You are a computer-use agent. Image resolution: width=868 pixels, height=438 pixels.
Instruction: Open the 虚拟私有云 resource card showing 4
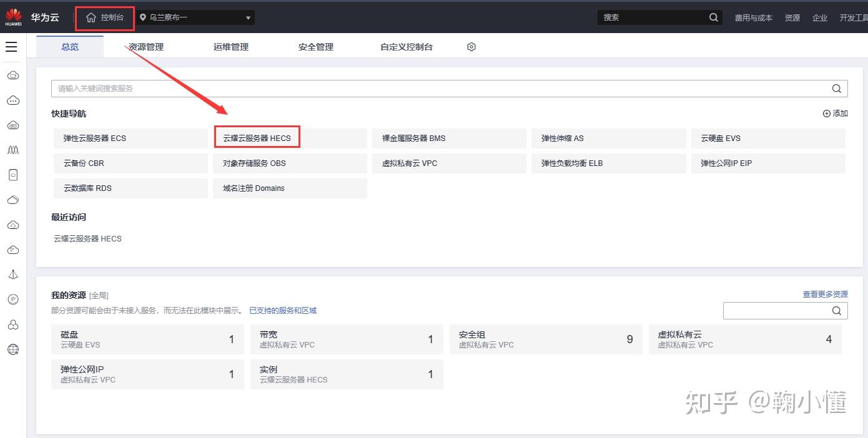745,339
